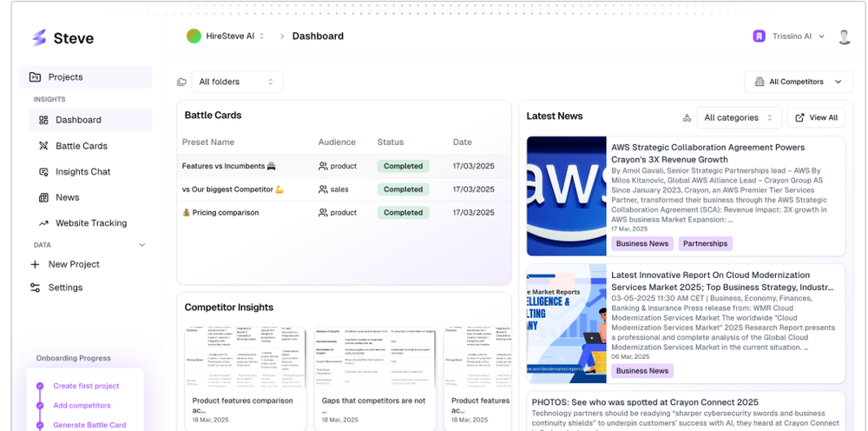Click the View All news button
The height and width of the screenshot is (431, 868).
tap(816, 117)
